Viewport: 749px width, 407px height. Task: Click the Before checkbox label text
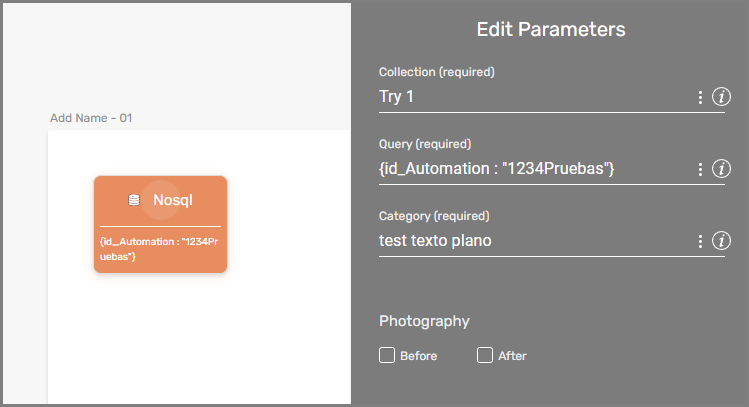[x=418, y=356]
